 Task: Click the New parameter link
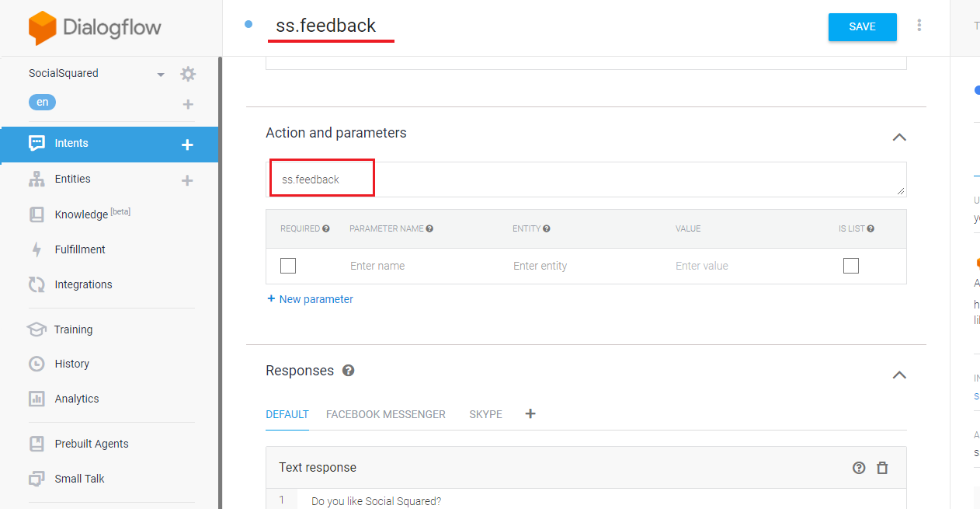(x=310, y=299)
